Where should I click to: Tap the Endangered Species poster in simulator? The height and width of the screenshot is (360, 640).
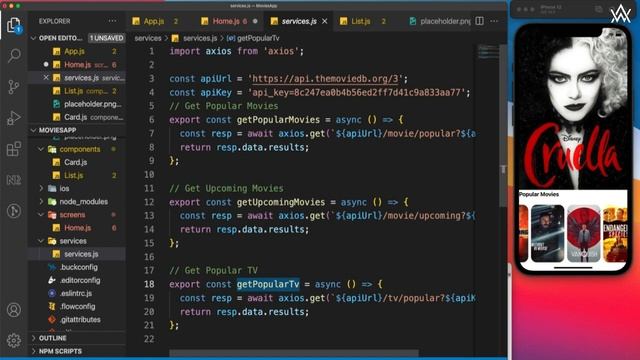pos(615,233)
